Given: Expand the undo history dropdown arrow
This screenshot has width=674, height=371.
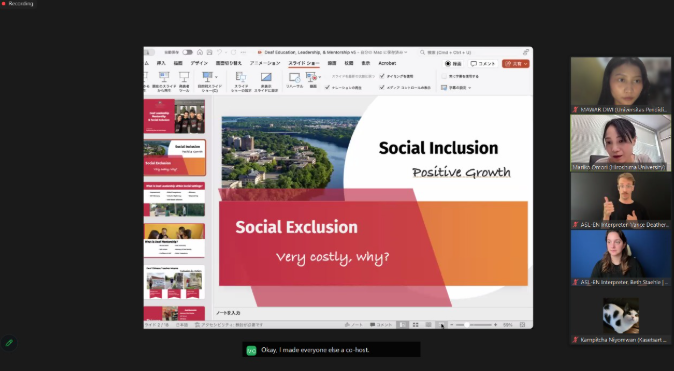Looking at the screenshot, I should click(x=226, y=52).
